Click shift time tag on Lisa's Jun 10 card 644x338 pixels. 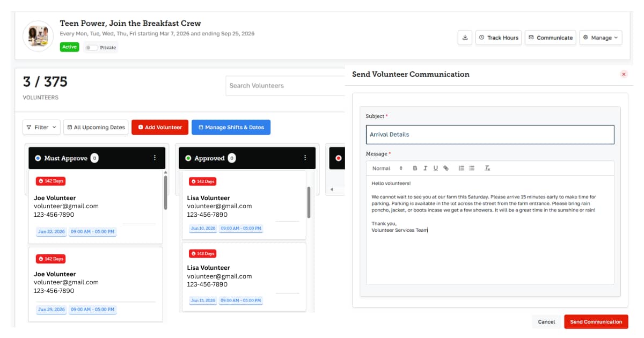[x=241, y=228]
